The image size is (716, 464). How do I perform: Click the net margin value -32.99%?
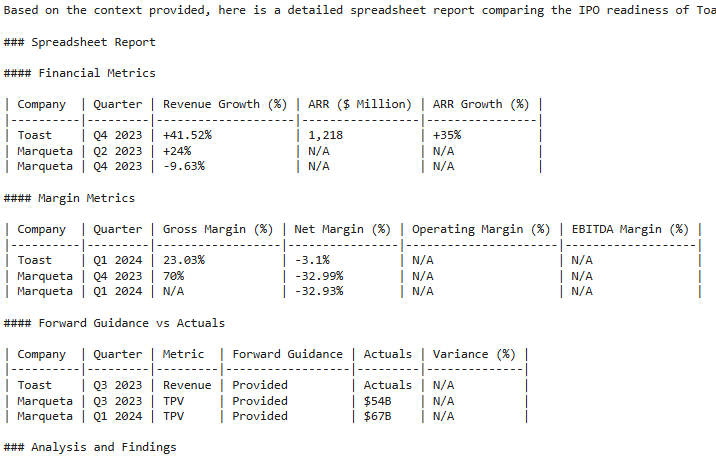coord(319,276)
